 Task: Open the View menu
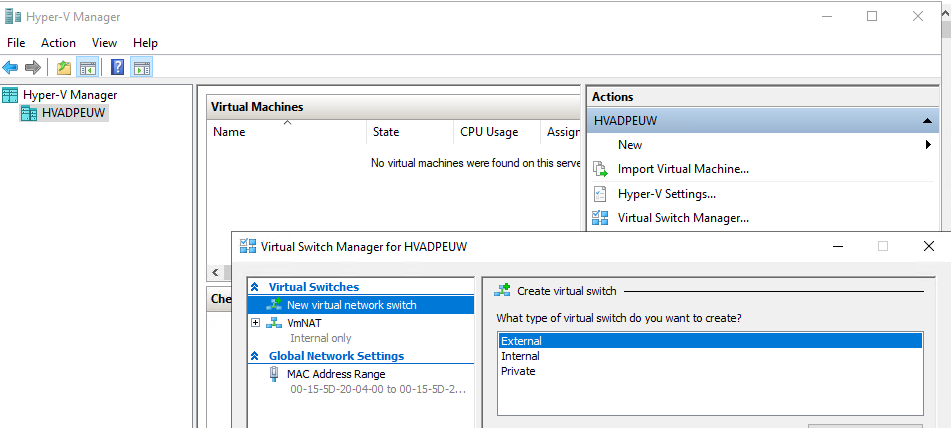click(x=104, y=43)
